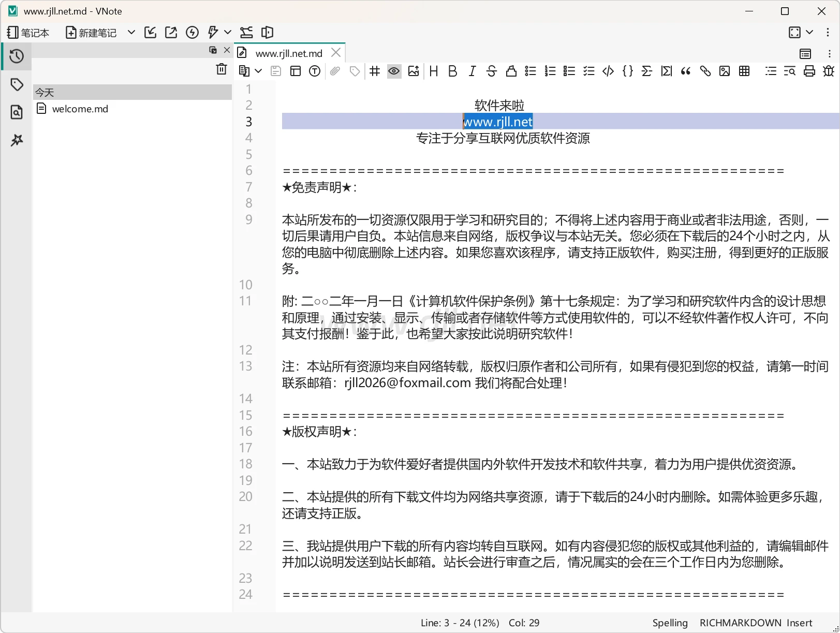This screenshot has width=840, height=633.
Task: Click the strikethrough formatting icon
Action: click(x=492, y=71)
